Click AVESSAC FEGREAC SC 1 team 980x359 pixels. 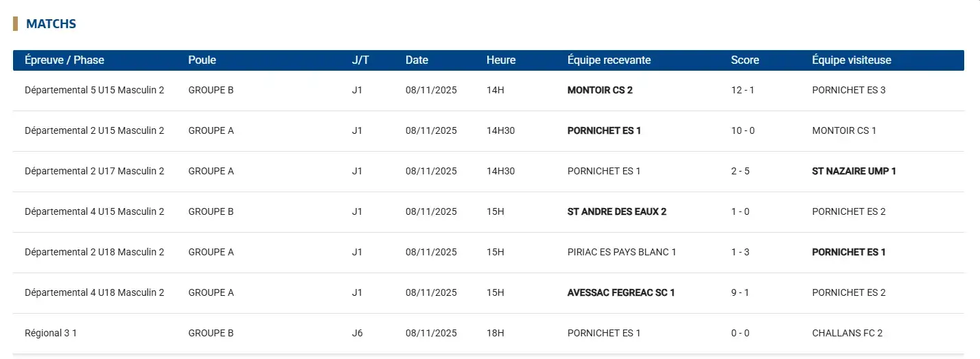click(621, 292)
